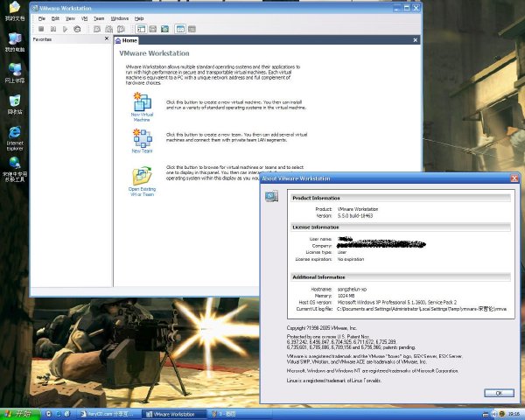Click the New Virtual Machine link text
The image size is (525, 420).
tap(142, 117)
